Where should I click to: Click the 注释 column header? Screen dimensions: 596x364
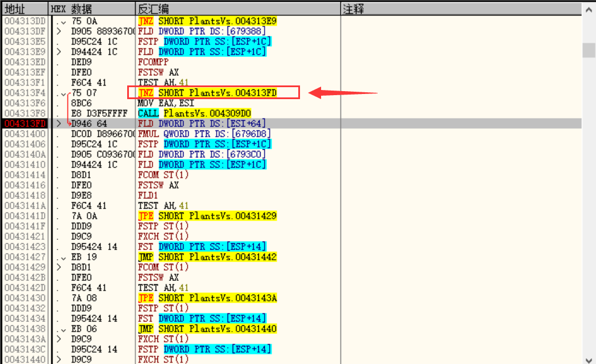coord(461,9)
